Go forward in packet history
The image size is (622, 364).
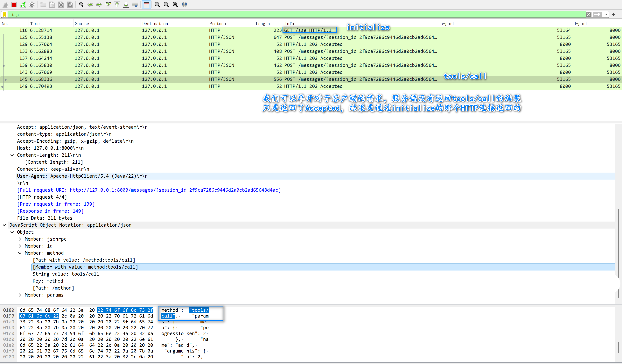tap(99, 5)
